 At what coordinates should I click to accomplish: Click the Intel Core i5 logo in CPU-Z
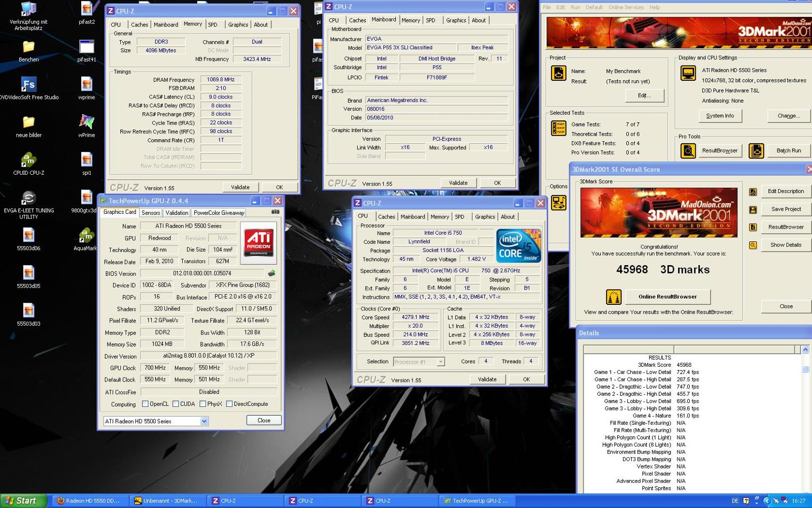(x=519, y=246)
